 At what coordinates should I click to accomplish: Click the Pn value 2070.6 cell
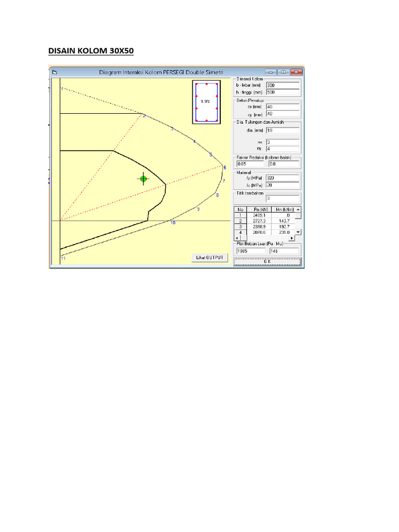click(x=259, y=232)
